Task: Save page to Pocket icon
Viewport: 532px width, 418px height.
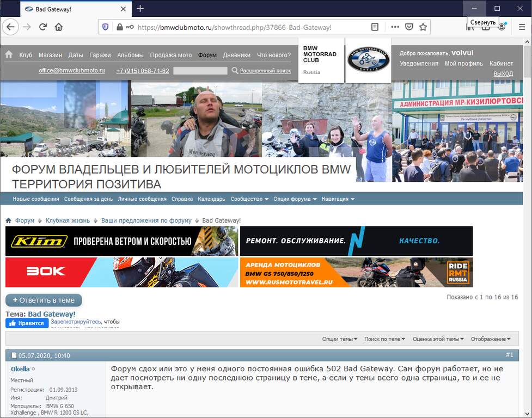Action: pyautogui.click(x=409, y=27)
